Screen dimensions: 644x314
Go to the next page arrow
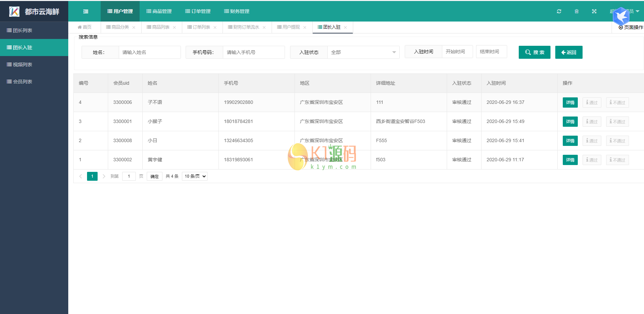coord(104,176)
